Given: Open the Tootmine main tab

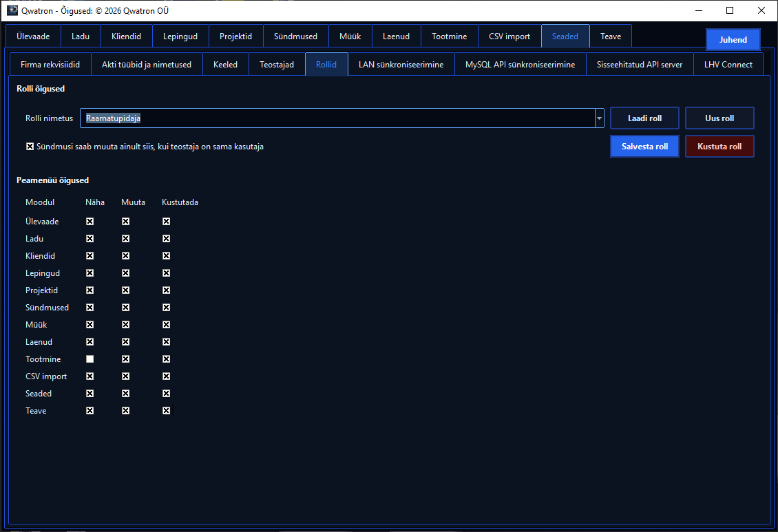Looking at the screenshot, I should 449,36.
